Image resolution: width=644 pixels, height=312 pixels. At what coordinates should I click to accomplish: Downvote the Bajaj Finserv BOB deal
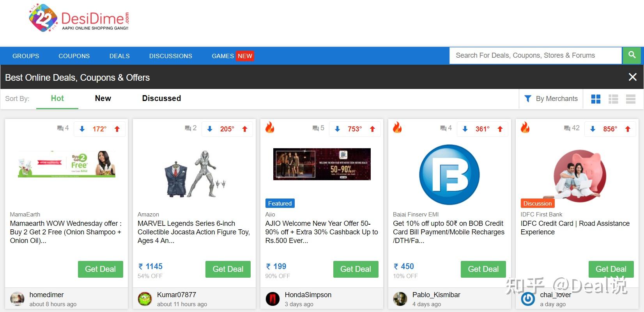click(465, 129)
